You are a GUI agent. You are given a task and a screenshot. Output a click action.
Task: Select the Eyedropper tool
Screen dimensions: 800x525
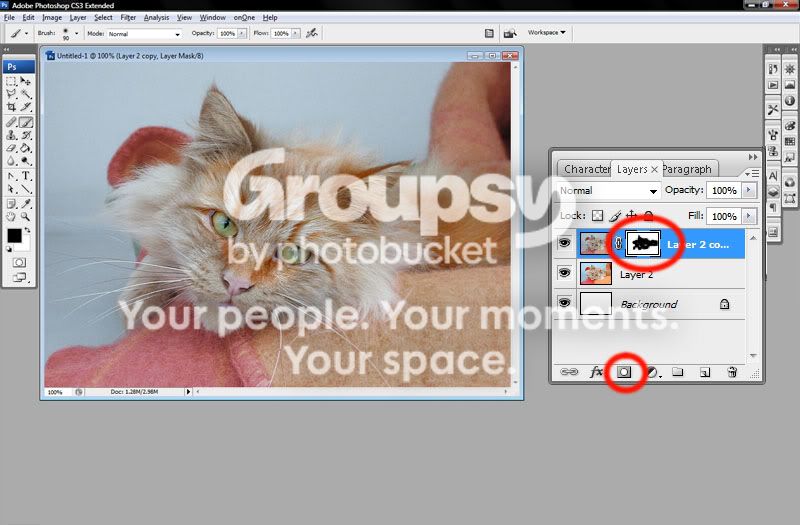tap(26, 204)
